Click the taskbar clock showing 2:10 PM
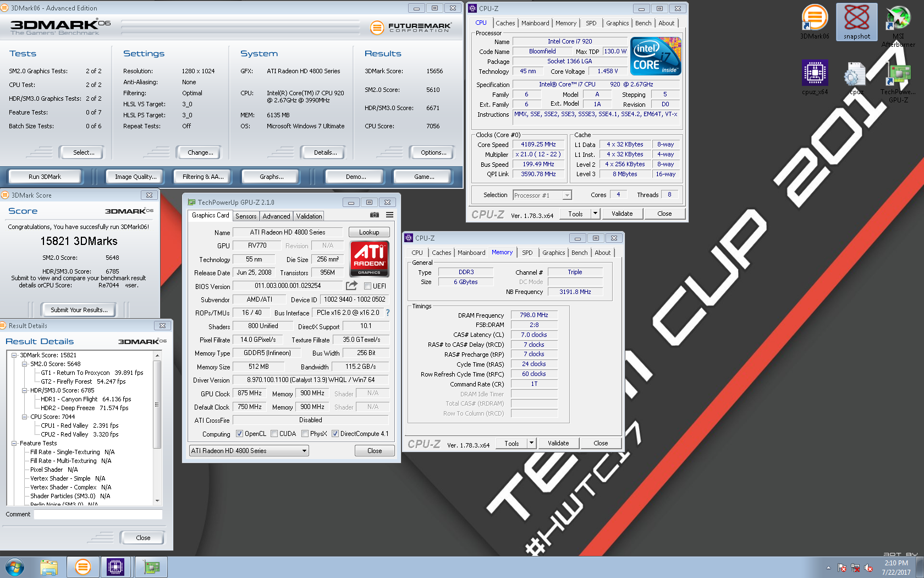This screenshot has width=924, height=578. pos(896,568)
